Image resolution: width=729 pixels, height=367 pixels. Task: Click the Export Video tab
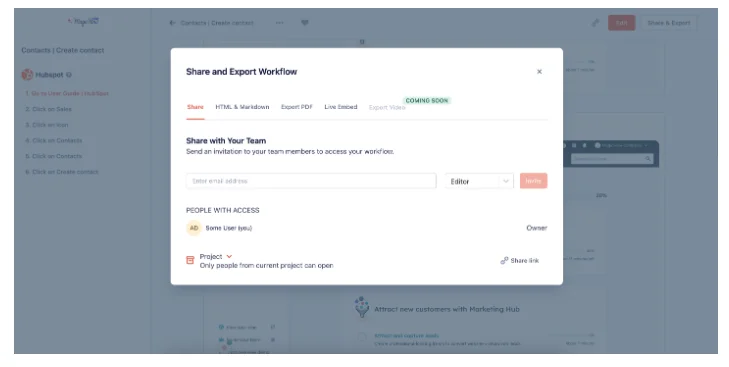pos(387,107)
